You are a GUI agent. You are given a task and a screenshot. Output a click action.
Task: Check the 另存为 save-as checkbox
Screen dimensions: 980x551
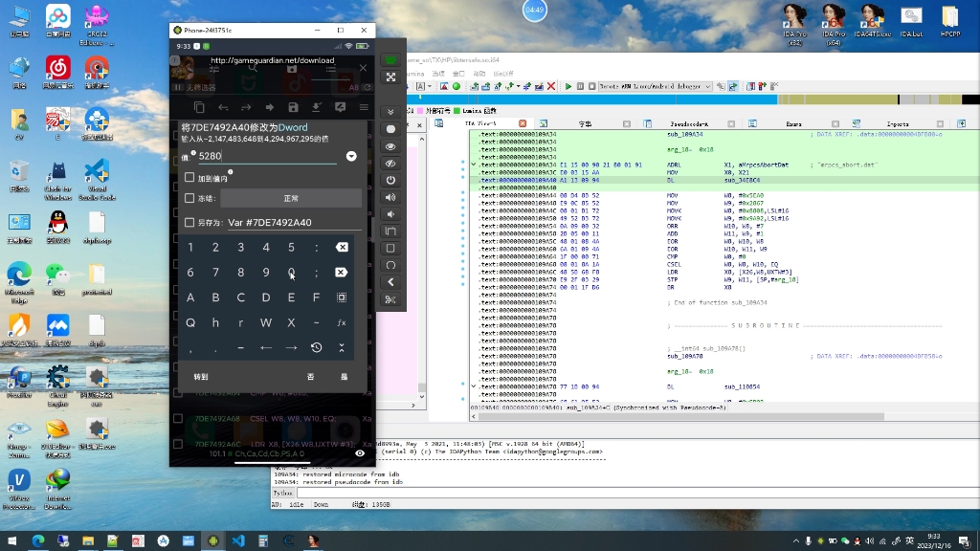pos(189,223)
